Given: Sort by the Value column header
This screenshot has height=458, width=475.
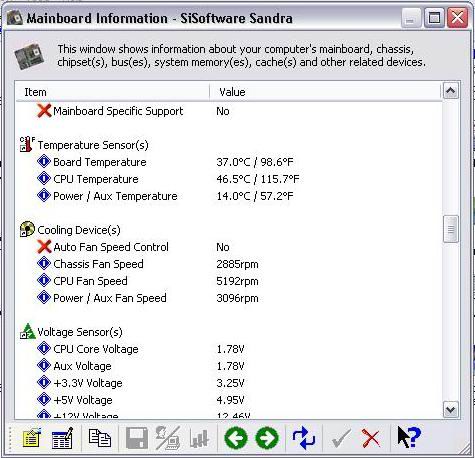Looking at the screenshot, I should coord(325,92).
